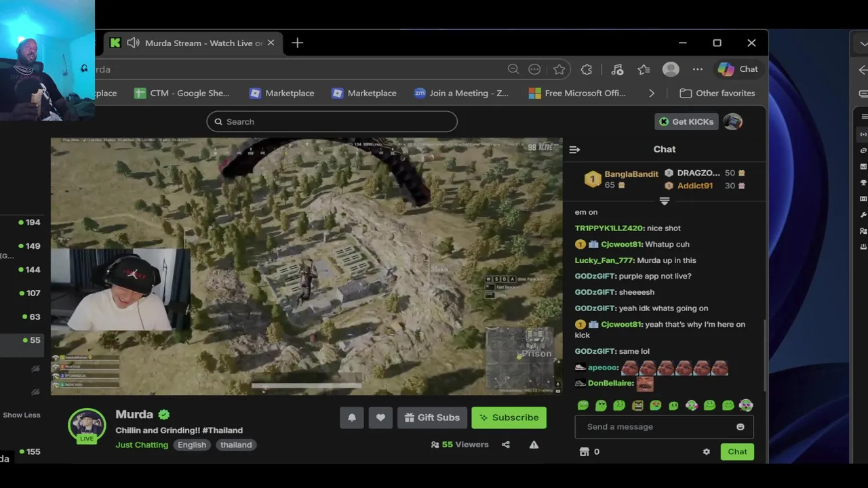The height and width of the screenshot is (488, 868).
Task: Open Join a Meeting Zoom bookmark
Action: click(x=461, y=94)
